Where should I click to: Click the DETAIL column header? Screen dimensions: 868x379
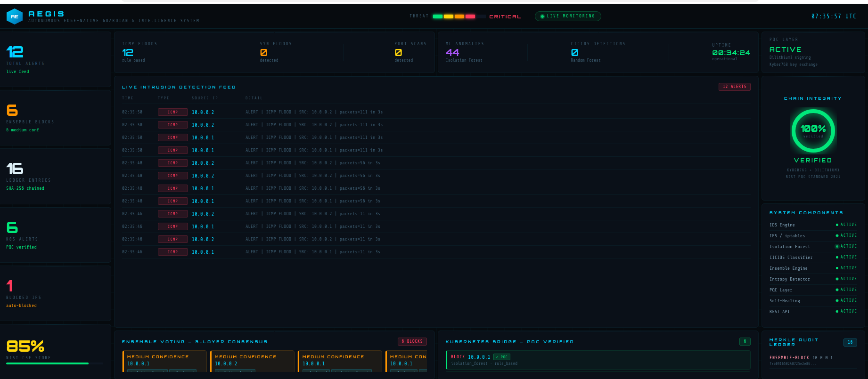[254, 98]
